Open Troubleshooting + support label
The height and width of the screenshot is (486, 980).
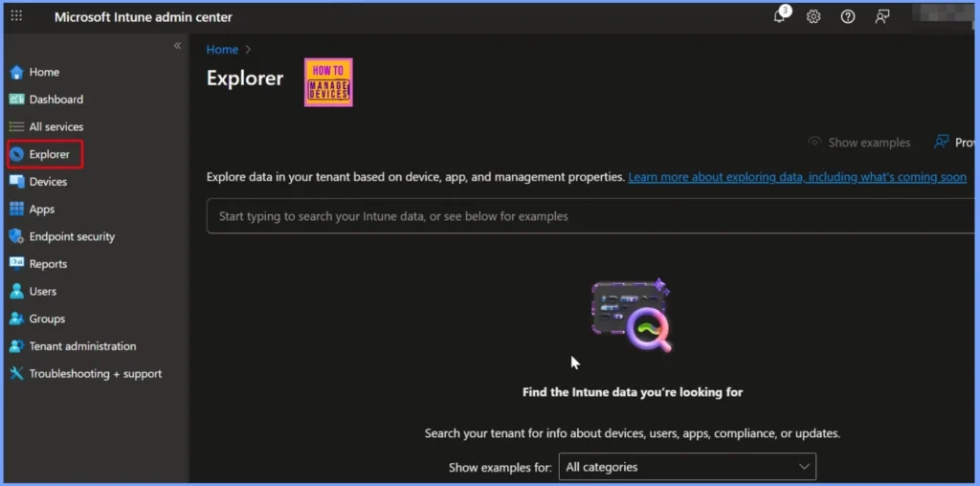[x=96, y=373]
